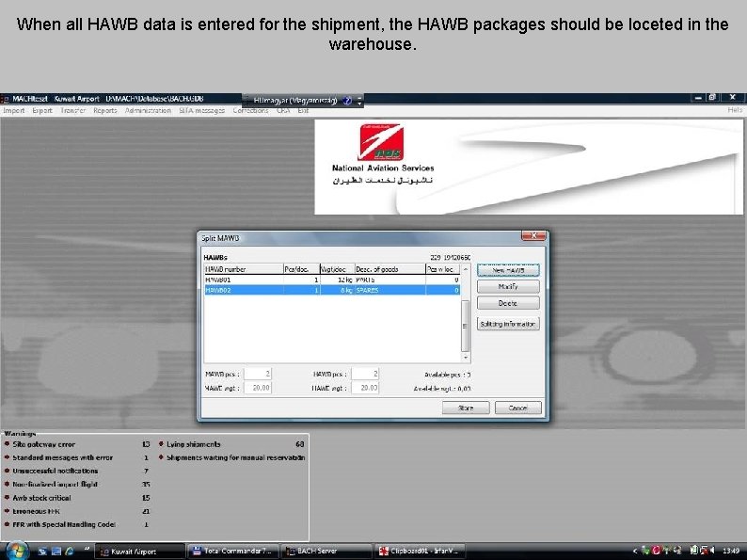747x560 pixels.
Task: Click the HAWB list scrollbar thumb
Action: 466,326
